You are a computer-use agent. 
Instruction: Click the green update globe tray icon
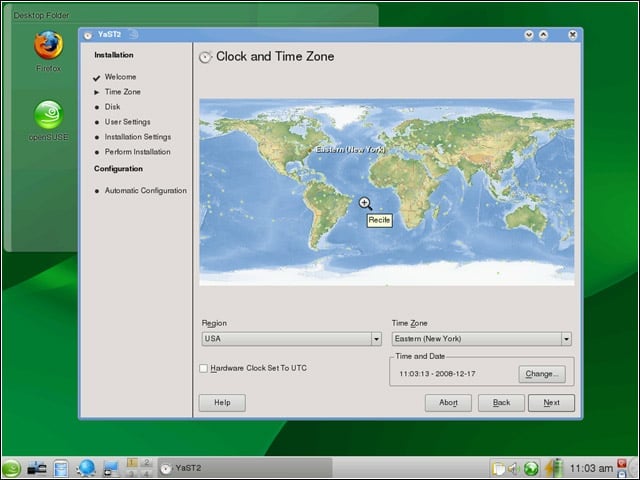tap(531, 468)
